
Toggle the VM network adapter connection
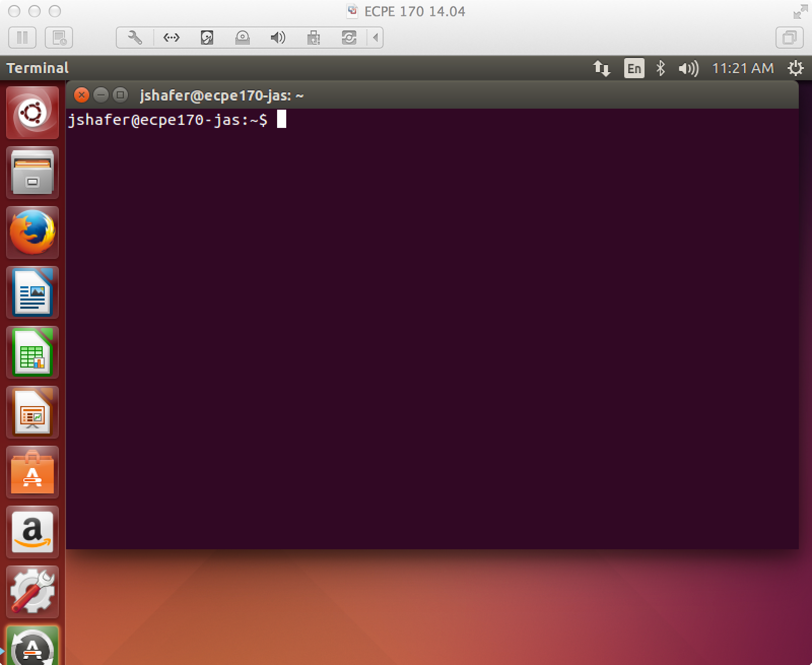[171, 37]
